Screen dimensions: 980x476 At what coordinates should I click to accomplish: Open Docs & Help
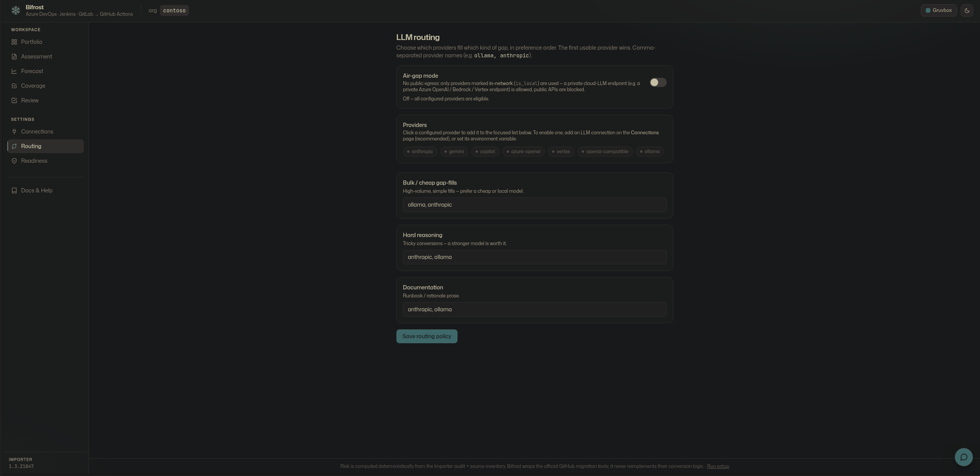pyautogui.click(x=45, y=190)
